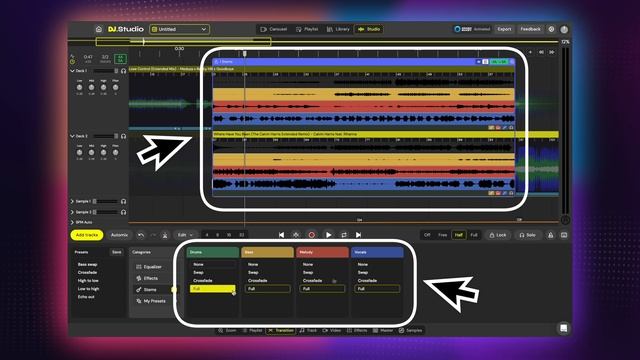Set snap mode to Off
640x360 pixels.
pos(427,235)
